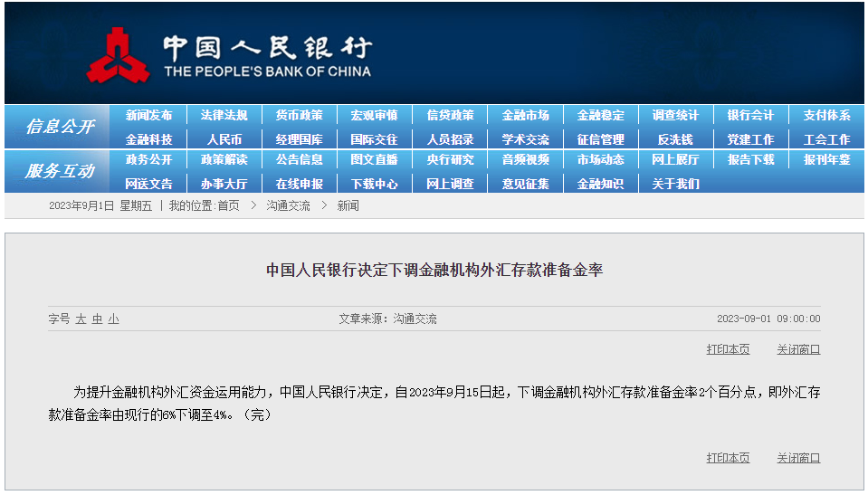Navigate to the 反洗钱 section
868x495 pixels.
coord(675,139)
